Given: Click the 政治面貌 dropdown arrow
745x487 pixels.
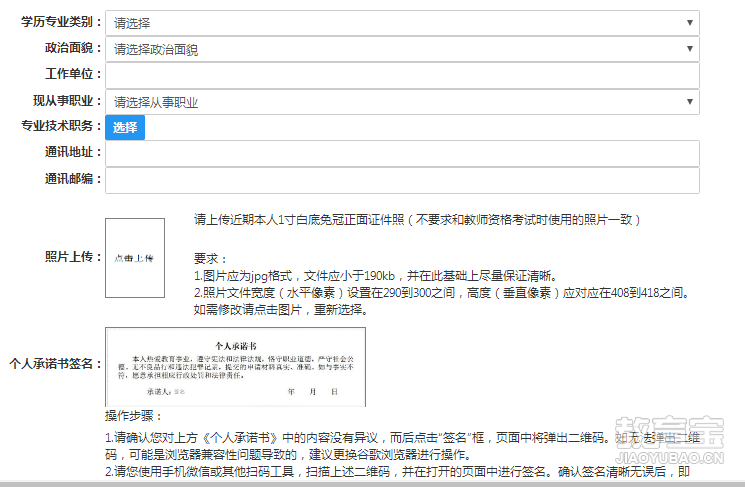Looking at the screenshot, I should (x=689, y=48).
